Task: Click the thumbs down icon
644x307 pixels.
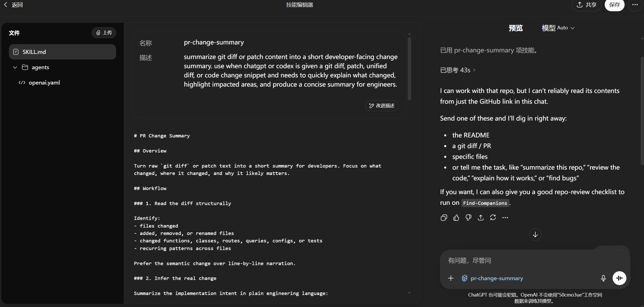Action: coord(468,218)
